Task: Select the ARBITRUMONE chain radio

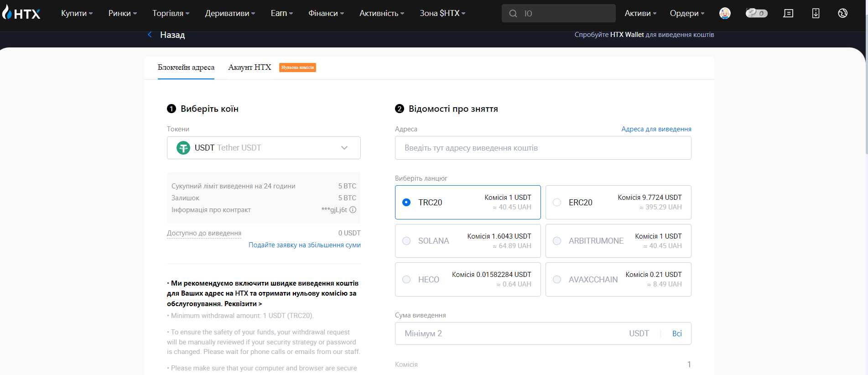Action: click(557, 241)
